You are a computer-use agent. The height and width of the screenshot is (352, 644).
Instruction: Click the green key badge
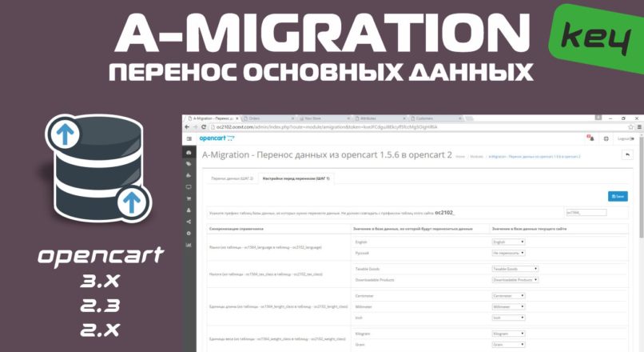[597, 38]
